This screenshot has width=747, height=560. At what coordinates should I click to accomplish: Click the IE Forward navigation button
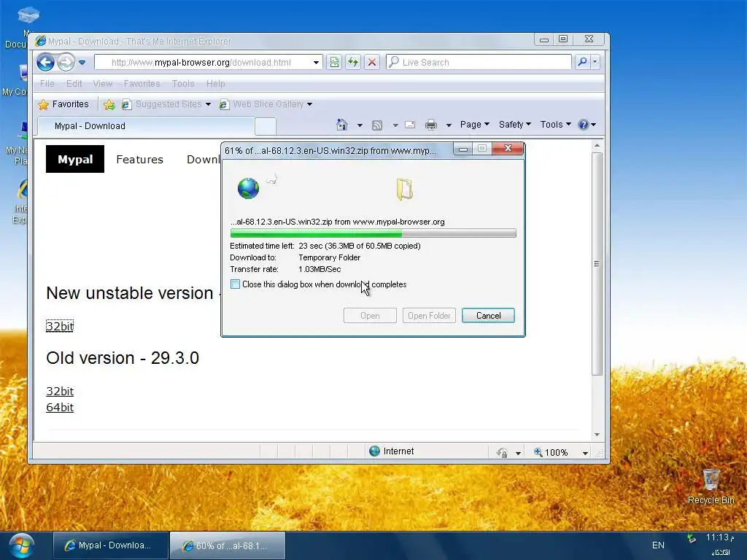pyautogui.click(x=66, y=63)
